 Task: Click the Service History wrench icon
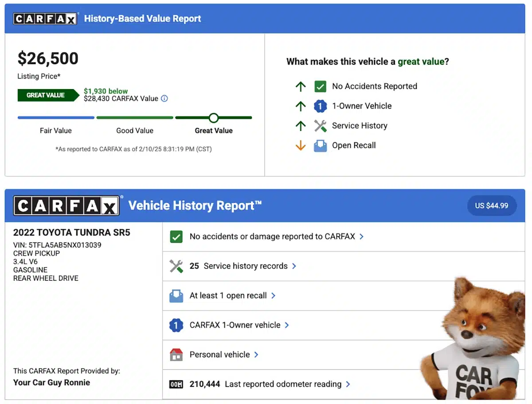point(320,126)
